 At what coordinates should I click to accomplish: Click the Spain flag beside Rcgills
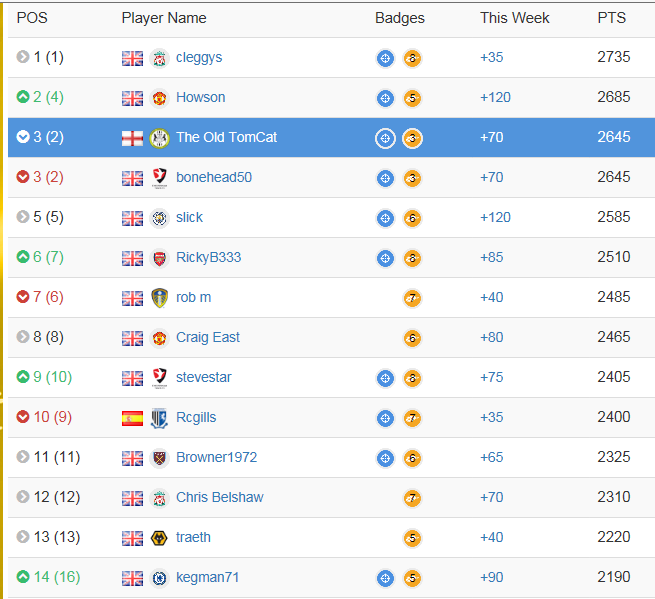point(132,418)
